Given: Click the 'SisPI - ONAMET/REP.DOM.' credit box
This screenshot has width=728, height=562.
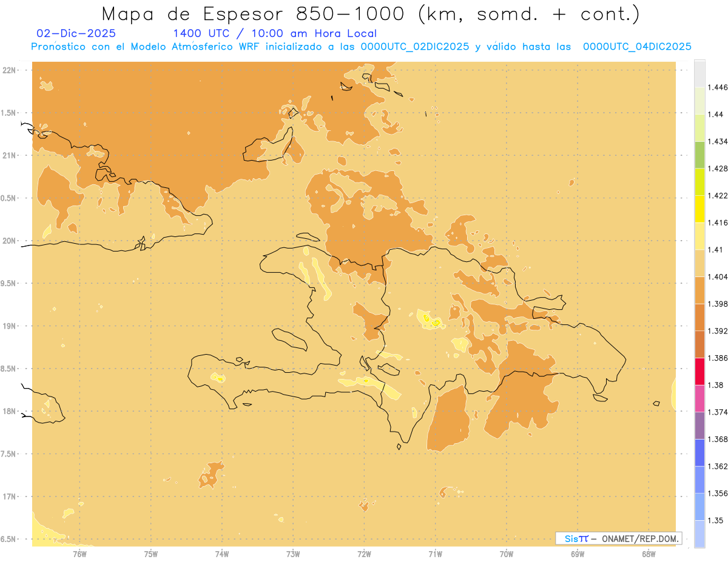Looking at the screenshot, I should [x=619, y=538].
